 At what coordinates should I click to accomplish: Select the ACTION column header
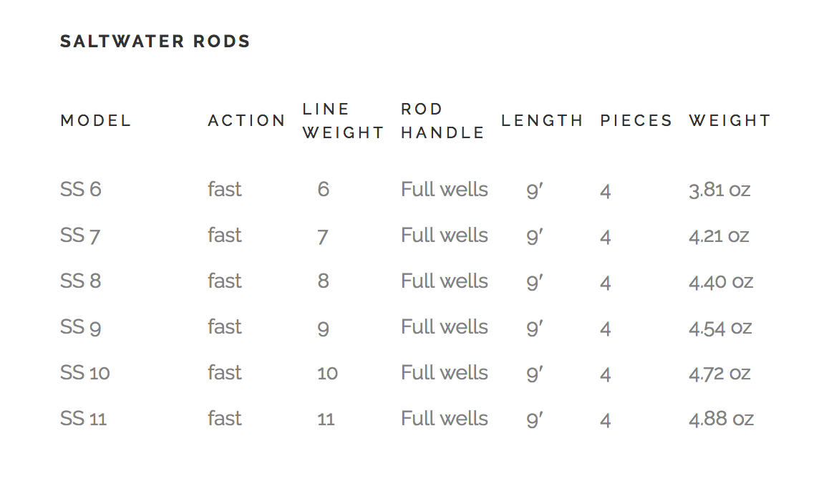pos(247,121)
